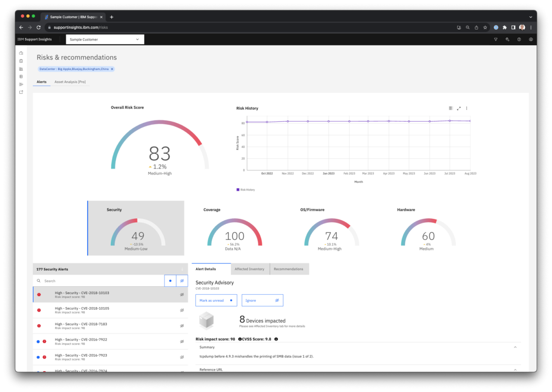Open the Sample Customer dropdown
Screen dimensions: 552x392
point(105,39)
